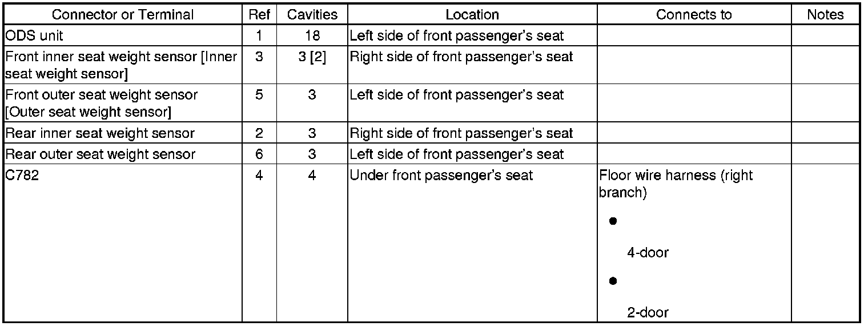The height and width of the screenshot is (326, 868).
Task: Click the cavities value "18"
Action: (312, 36)
